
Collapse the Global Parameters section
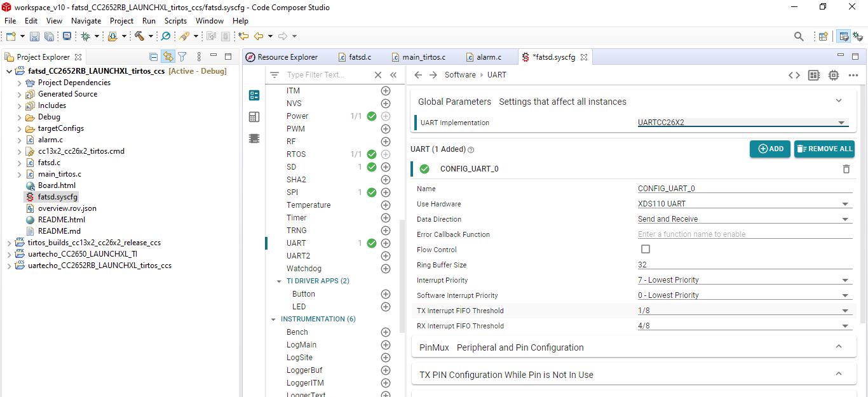coord(839,101)
